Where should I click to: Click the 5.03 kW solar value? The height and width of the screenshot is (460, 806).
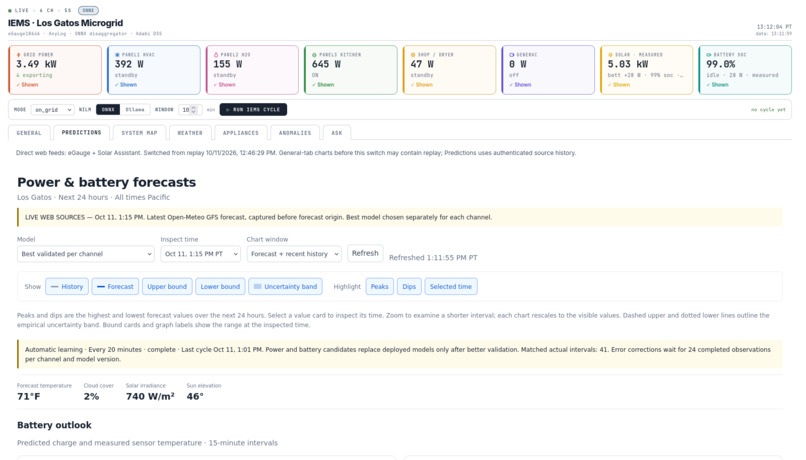click(628, 64)
